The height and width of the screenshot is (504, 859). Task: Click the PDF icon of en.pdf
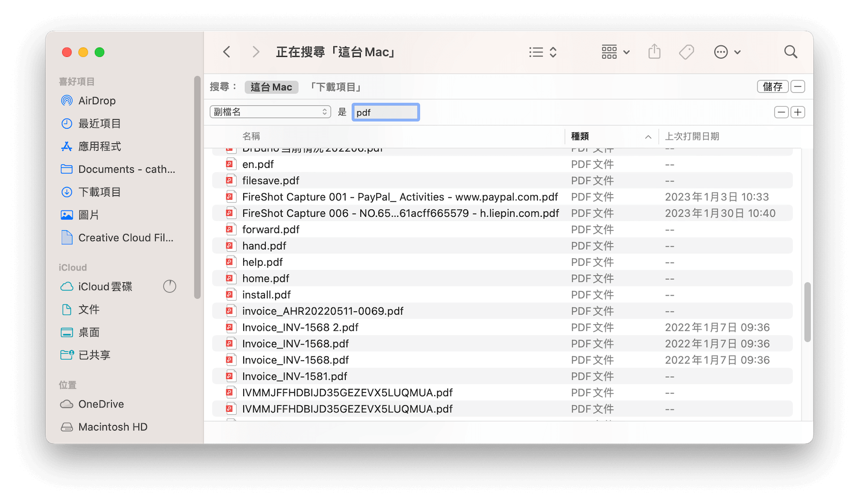(230, 164)
